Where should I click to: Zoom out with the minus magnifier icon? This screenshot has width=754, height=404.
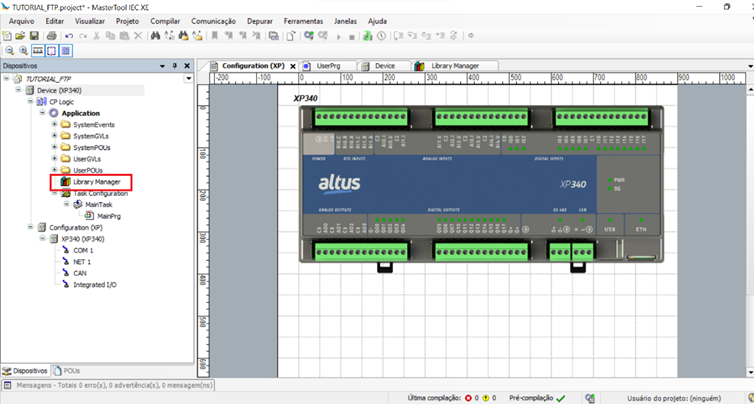(x=9, y=50)
